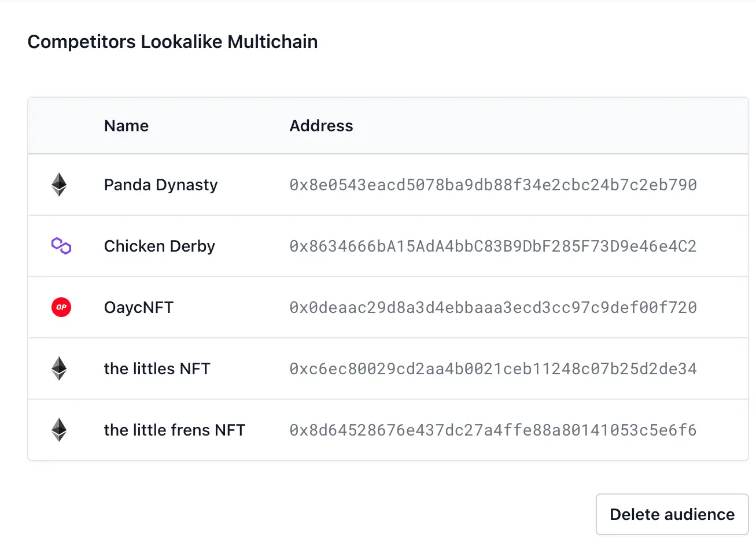This screenshot has width=756, height=542.
Task: Choose the little frens NFT name
Action: tap(175, 430)
